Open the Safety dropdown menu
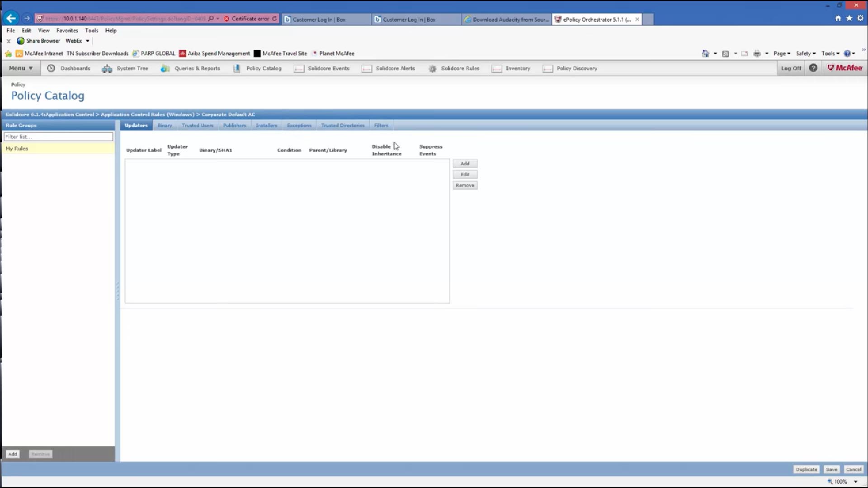 click(806, 53)
